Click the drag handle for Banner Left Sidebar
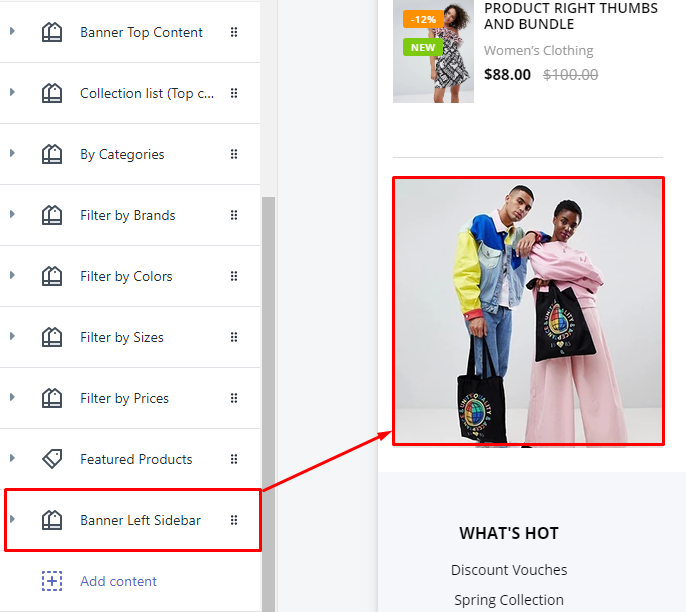 coord(234,520)
